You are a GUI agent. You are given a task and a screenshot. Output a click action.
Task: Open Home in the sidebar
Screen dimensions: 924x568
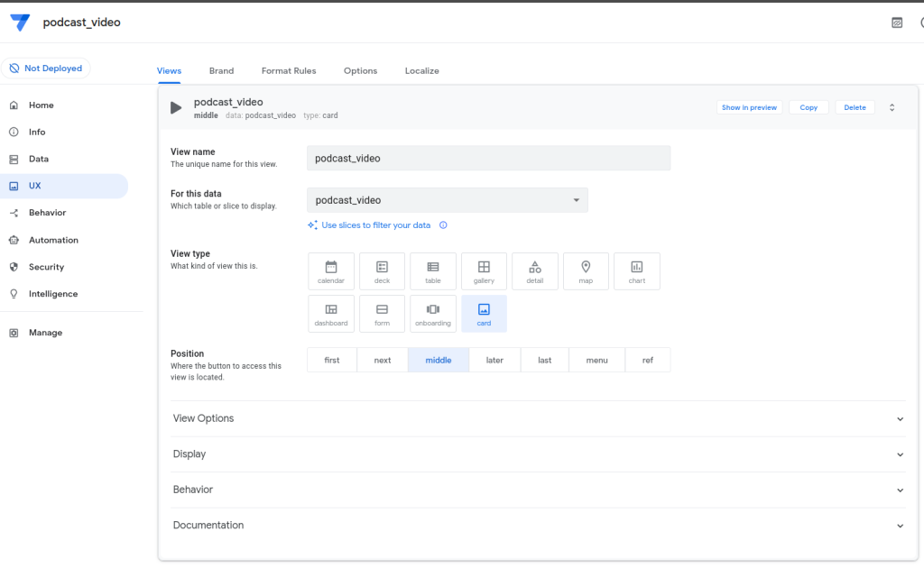[64, 105]
